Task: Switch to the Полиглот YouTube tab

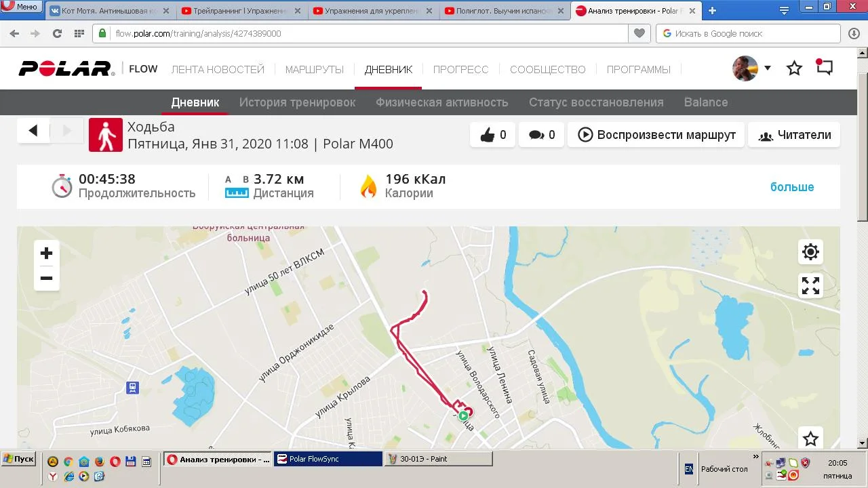Action: 505,11
